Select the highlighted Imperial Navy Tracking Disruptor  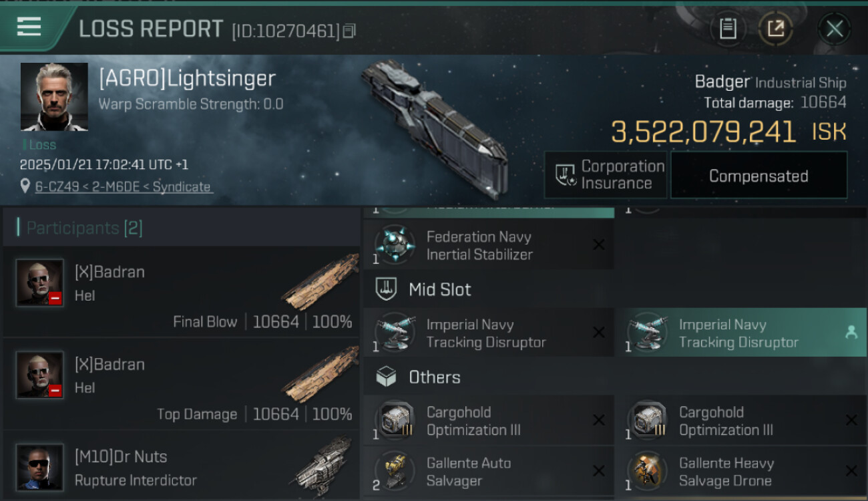(x=738, y=333)
